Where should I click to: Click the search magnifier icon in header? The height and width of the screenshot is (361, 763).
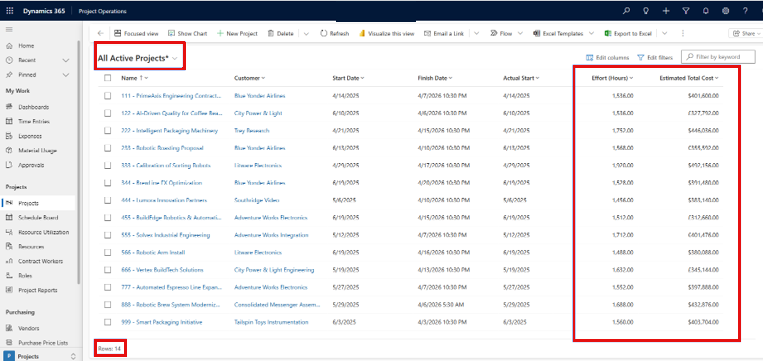coord(626,11)
